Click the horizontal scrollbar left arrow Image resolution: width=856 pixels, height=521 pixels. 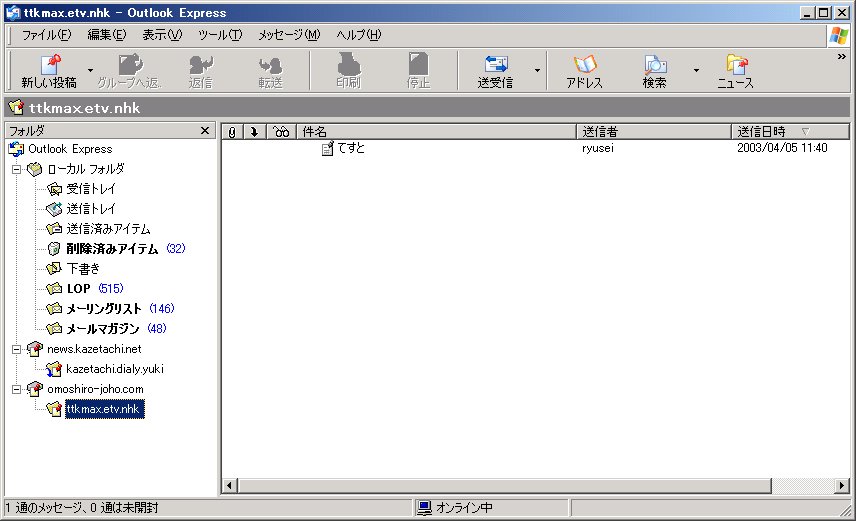point(230,485)
